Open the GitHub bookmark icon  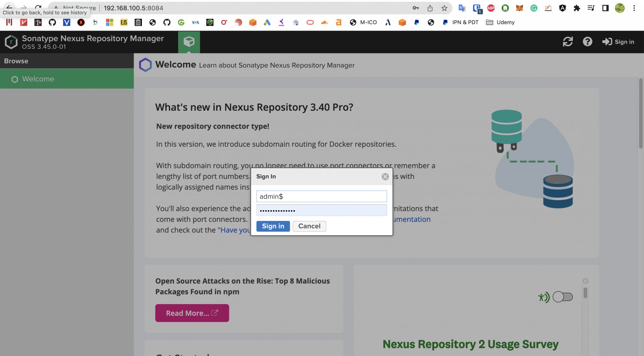[52, 22]
